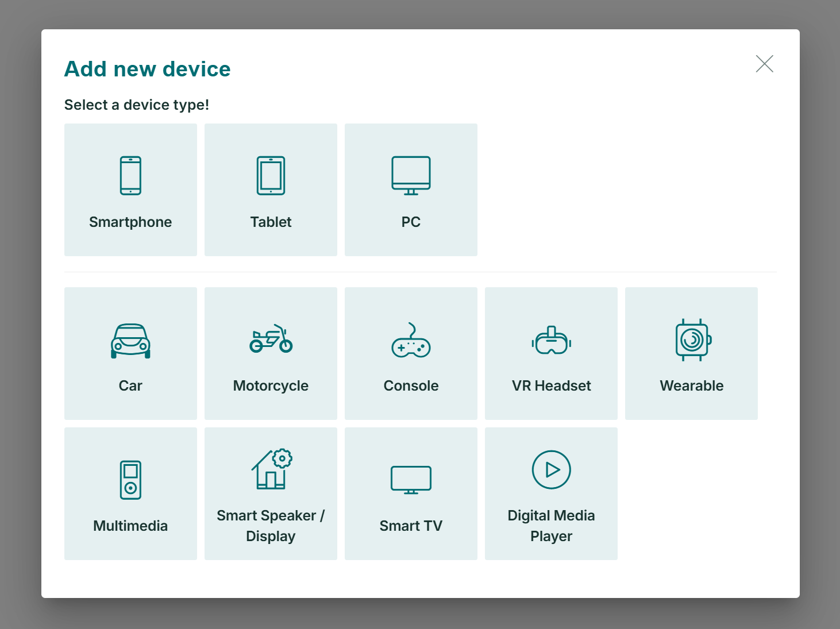
Task: Click the "Smart Speaker / Display" label
Action: coord(271,526)
